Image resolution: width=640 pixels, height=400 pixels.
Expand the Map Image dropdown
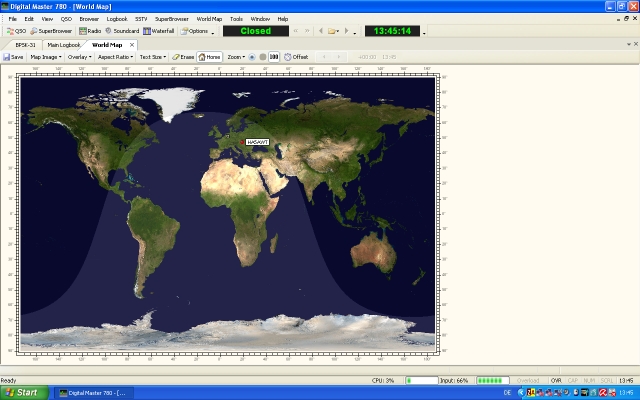tap(46, 57)
